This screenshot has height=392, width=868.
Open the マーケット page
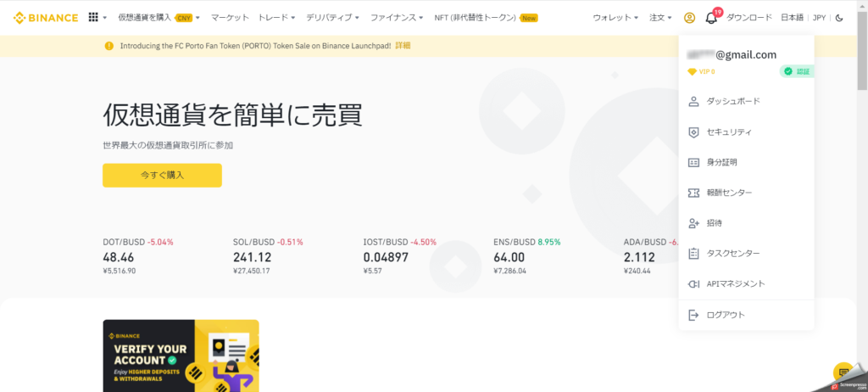click(x=230, y=18)
